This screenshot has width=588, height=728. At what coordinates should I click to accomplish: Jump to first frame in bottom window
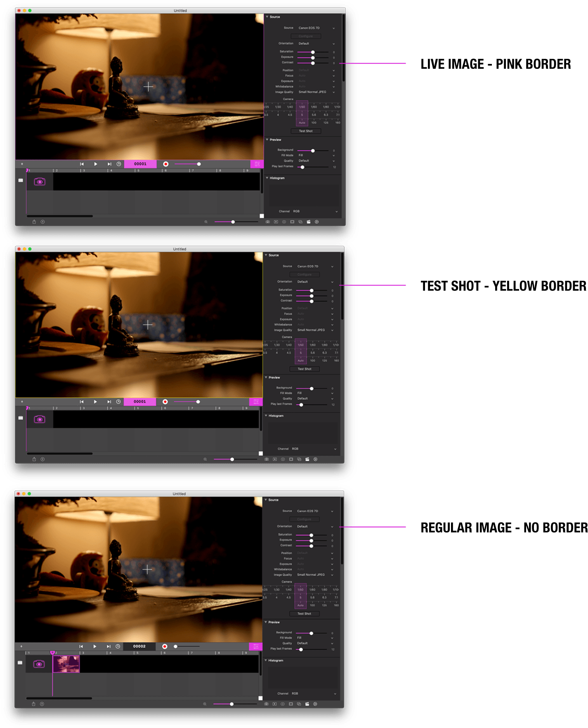point(81,646)
